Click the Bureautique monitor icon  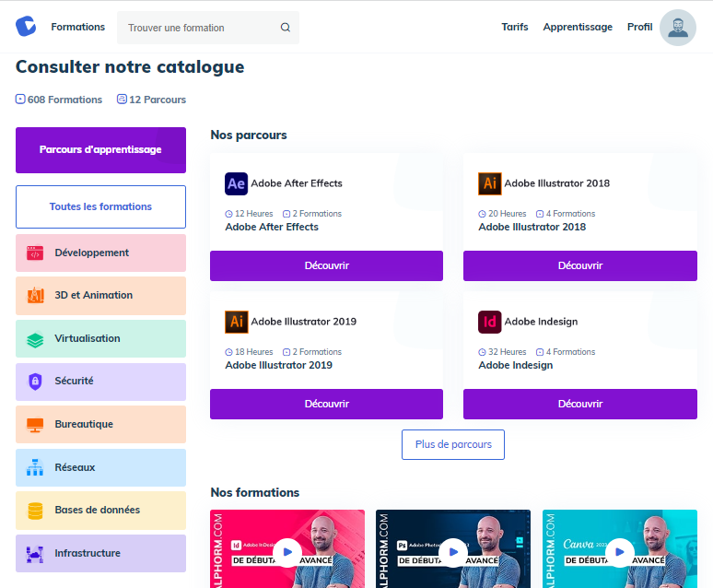coord(35,425)
